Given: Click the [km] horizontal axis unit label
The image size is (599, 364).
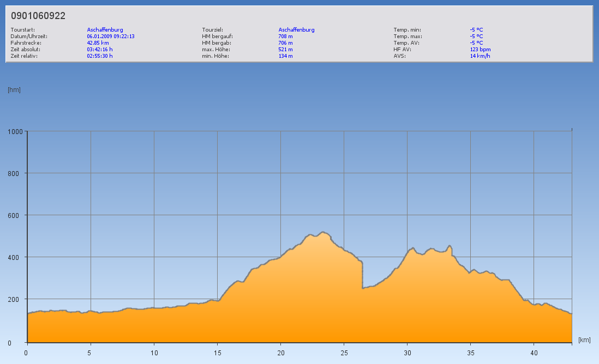Looking at the screenshot, I should click(x=584, y=340).
